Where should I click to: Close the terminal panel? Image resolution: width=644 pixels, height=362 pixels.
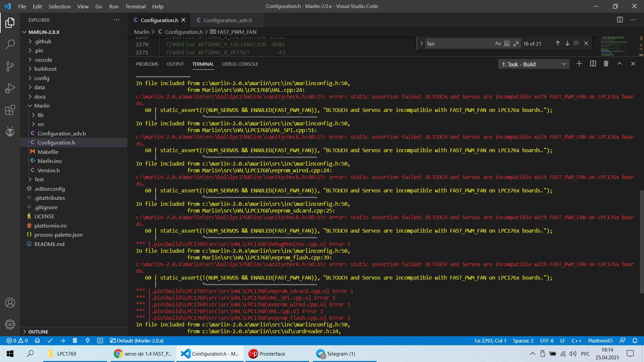[633, 64]
